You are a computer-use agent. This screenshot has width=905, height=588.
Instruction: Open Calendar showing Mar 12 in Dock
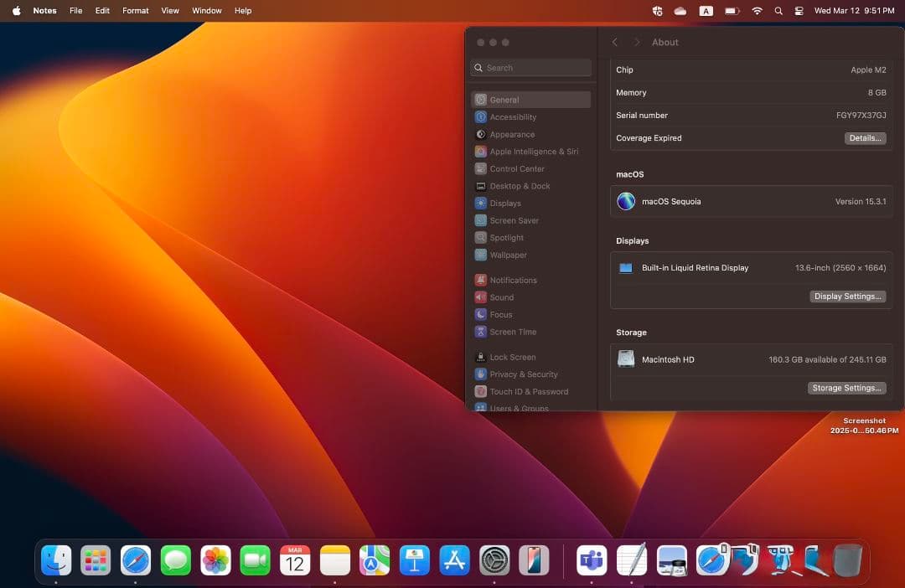pyautogui.click(x=295, y=560)
